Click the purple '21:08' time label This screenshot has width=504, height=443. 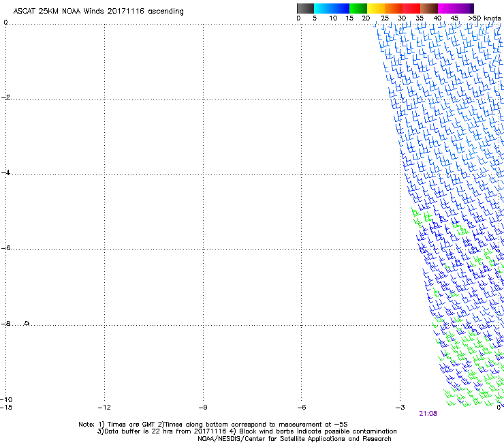tap(428, 414)
